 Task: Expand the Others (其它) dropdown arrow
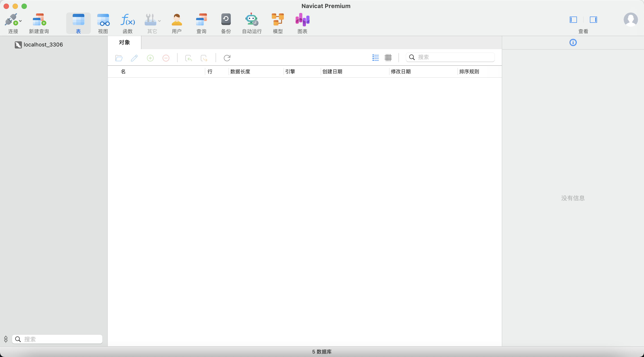pos(159,21)
